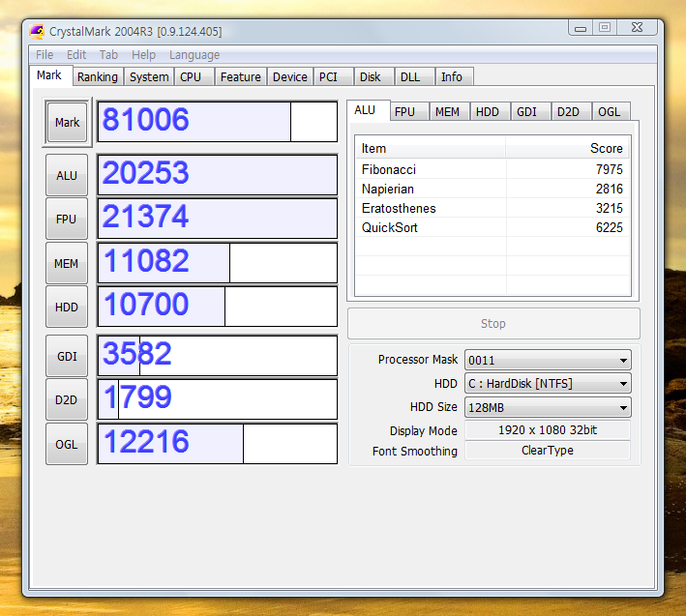Viewport: 686px width, 616px height.
Task: Run the GDI benchmark button
Action: tap(67, 356)
